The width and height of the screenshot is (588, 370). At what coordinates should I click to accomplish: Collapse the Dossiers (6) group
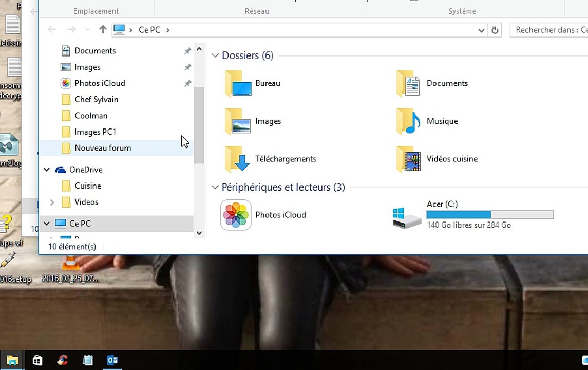[x=215, y=55]
